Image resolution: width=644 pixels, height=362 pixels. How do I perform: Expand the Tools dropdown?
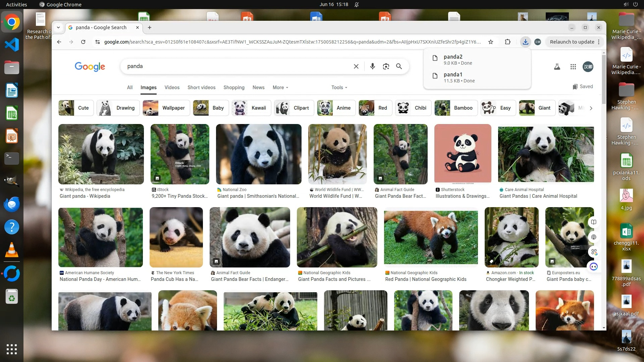[x=339, y=87]
